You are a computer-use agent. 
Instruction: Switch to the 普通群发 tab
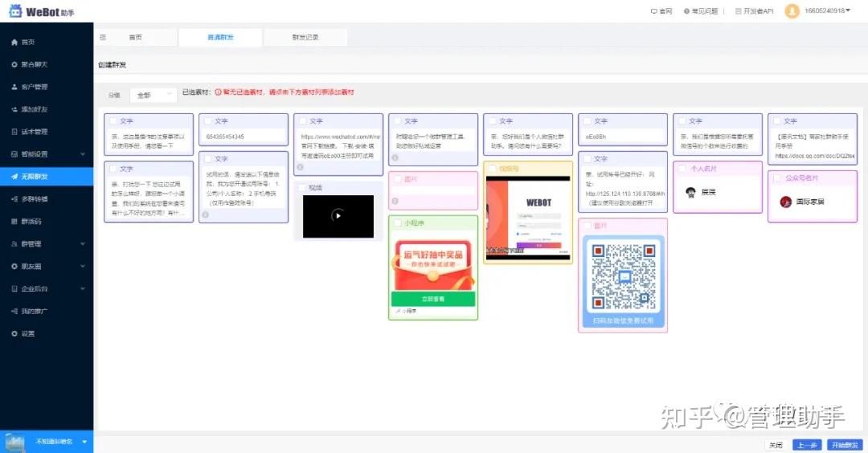[x=220, y=38]
